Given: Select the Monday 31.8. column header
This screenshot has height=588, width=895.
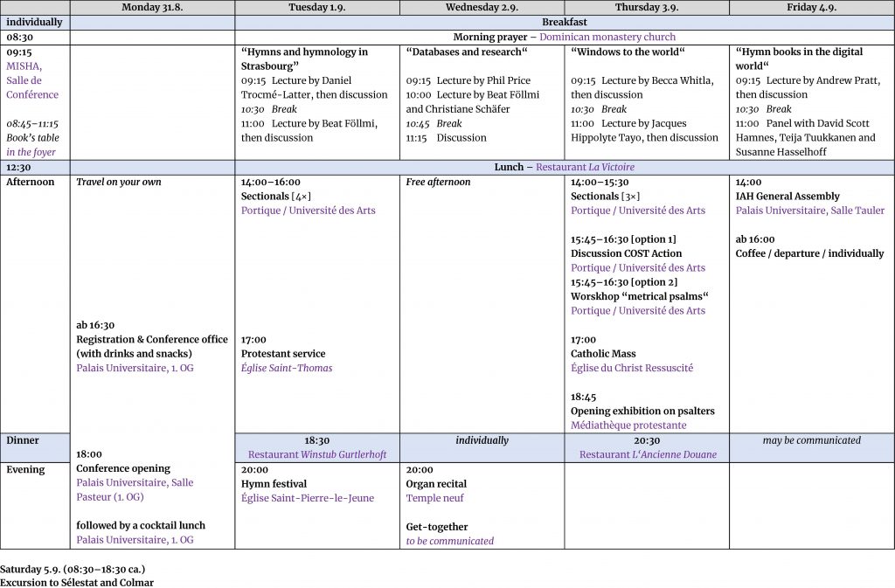Looking at the screenshot, I should [152, 7].
